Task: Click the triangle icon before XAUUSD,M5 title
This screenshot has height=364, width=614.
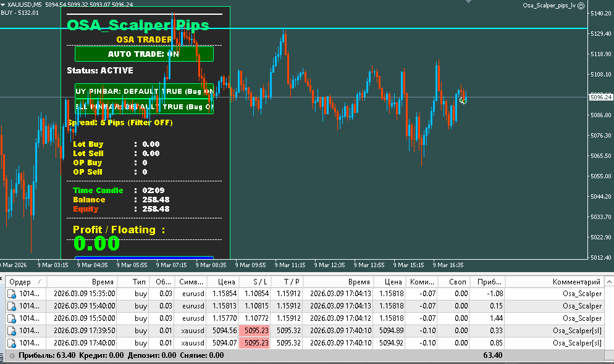Action: coord(3,5)
